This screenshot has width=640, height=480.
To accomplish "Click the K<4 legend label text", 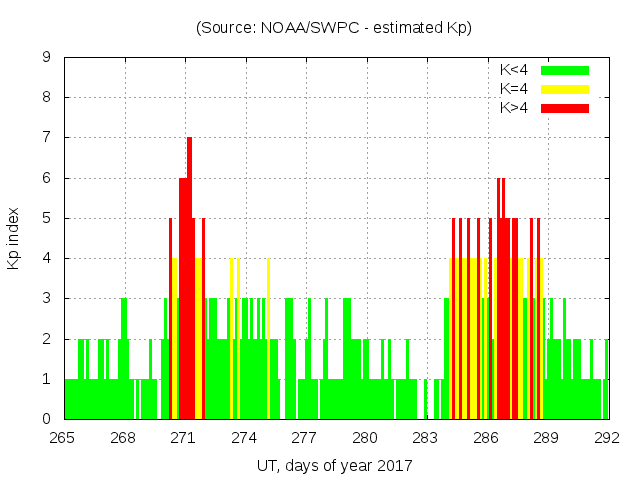I will (x=514, y=70).
